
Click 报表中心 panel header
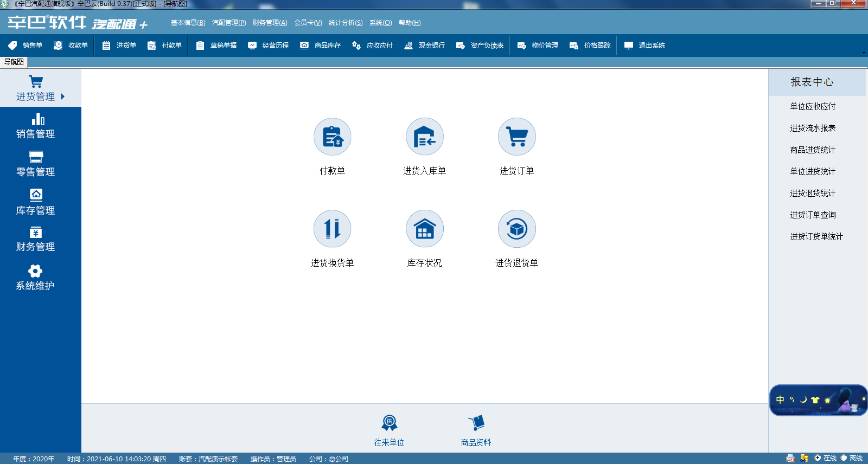pyautogui.click(x=817, y=82)
